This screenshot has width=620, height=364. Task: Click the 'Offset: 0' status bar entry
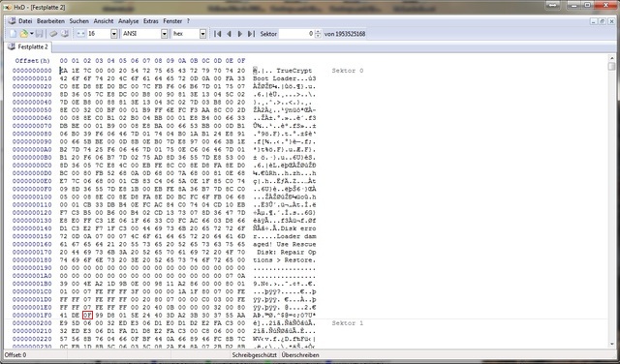(15, 355)
